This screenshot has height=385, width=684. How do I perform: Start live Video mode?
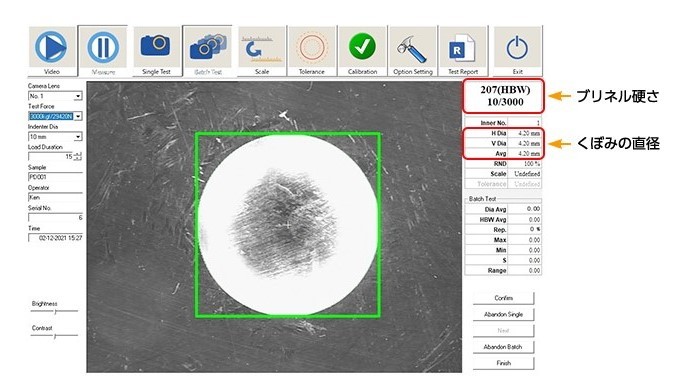(52, 51)
